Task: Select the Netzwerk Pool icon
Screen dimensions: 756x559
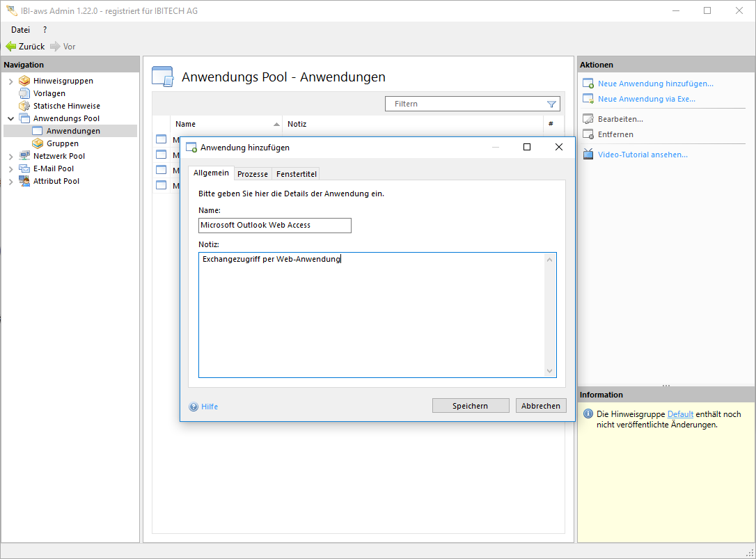Action: pyautogui.click(x=24, y=156)
